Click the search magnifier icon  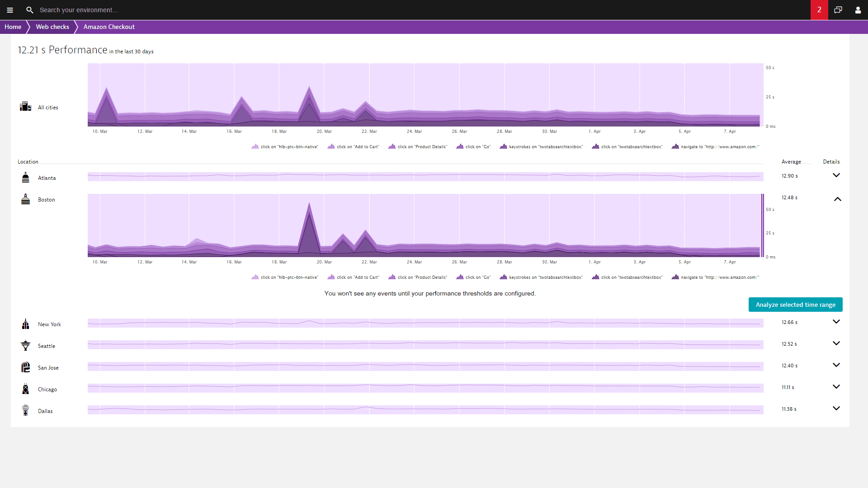[30, 10]
